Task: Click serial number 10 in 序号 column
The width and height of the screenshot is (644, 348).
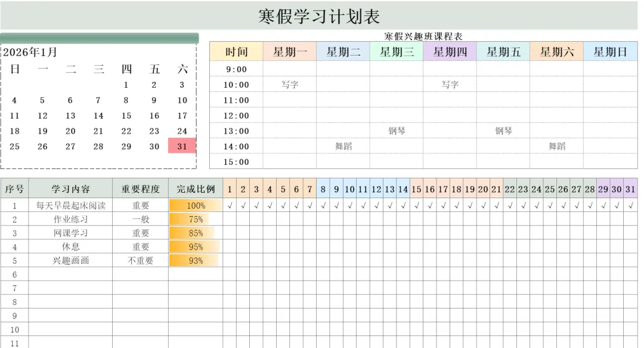Action: pos(14,329)
